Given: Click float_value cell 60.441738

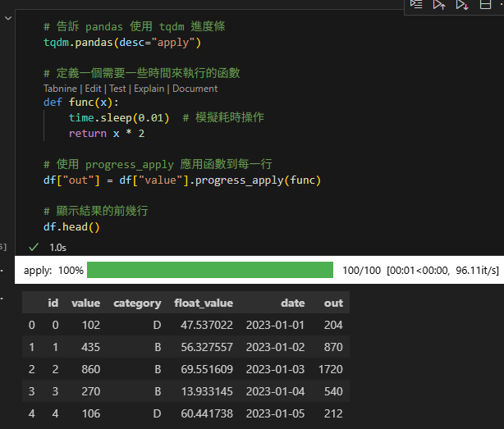Looking at the screenshot, I should [x=207, y=413].
